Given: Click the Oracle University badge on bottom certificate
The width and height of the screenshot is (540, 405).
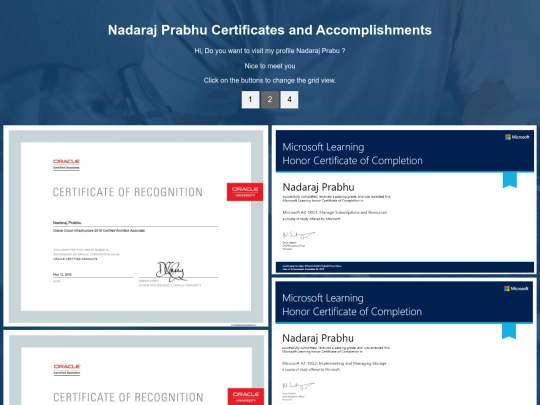Looking at the screenshot, I should click(246, 397).
